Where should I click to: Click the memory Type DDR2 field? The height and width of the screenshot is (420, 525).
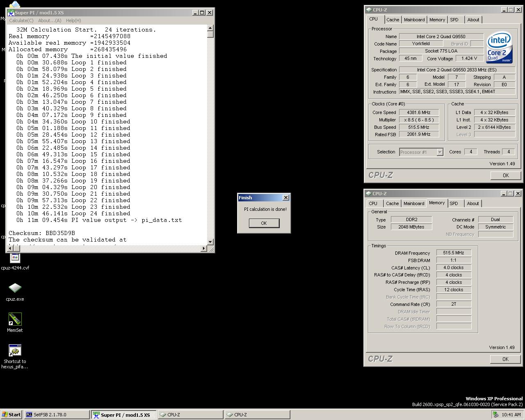click(411, 220)
